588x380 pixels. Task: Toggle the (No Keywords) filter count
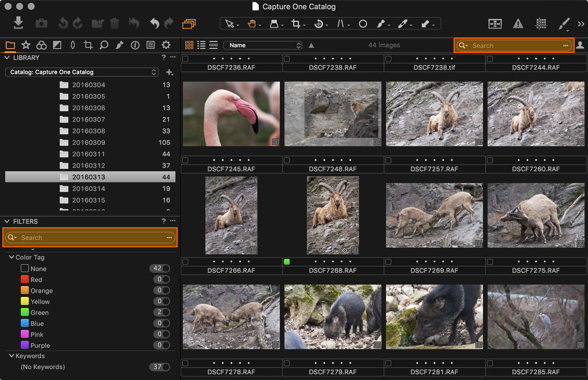159,367
